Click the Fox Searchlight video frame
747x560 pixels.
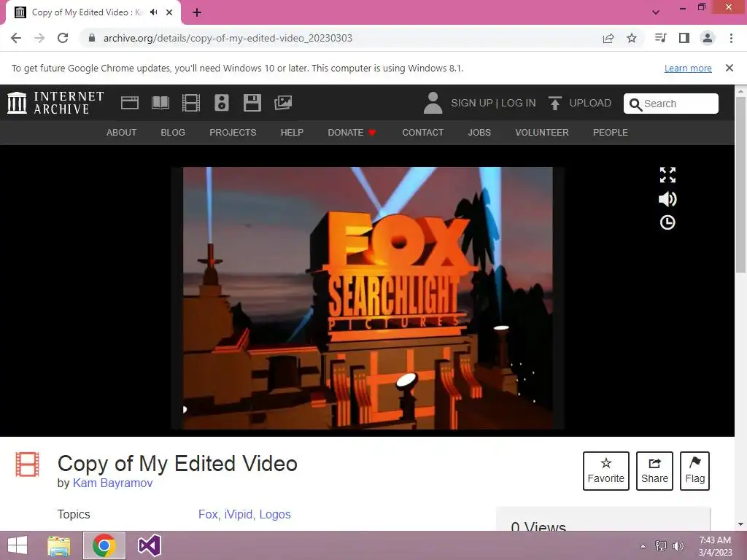pyautogui.click(x=368, y=298)
